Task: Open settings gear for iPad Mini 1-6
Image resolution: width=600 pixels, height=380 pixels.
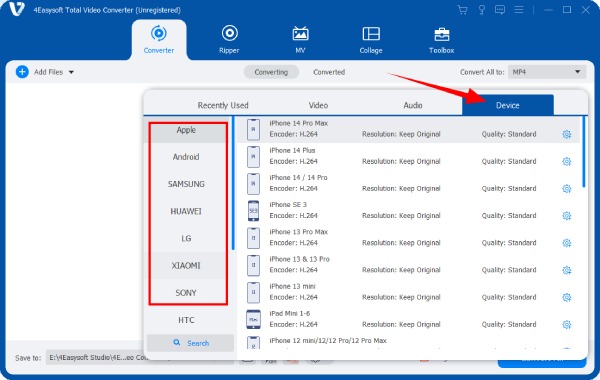Action: coord(567,325)
